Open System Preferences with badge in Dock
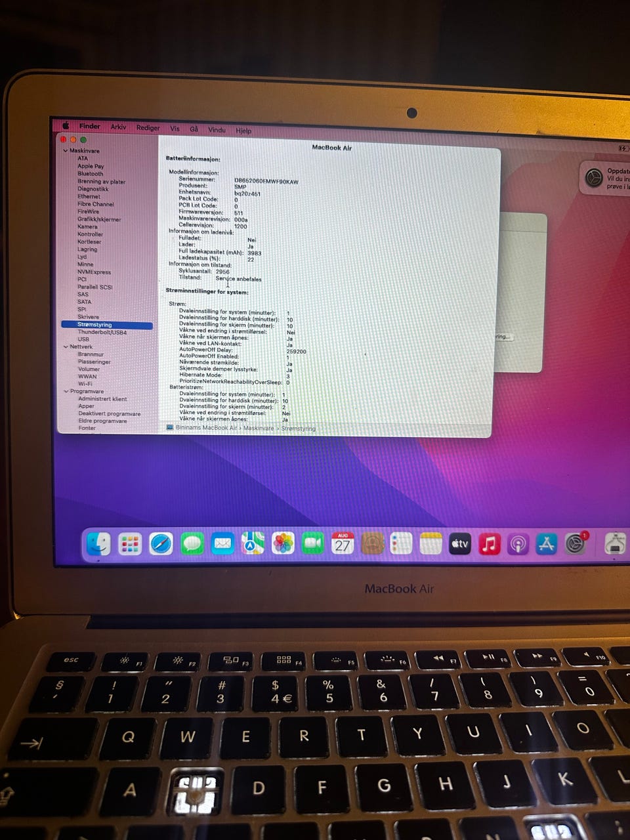Screen dimensions: 630x840 point(576,544)
